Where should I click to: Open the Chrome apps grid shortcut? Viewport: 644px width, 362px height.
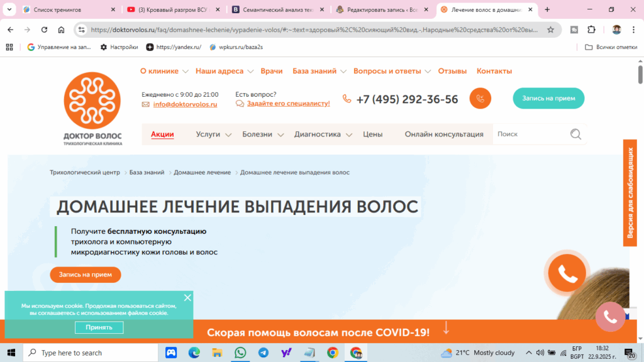(x=9, y=47)
